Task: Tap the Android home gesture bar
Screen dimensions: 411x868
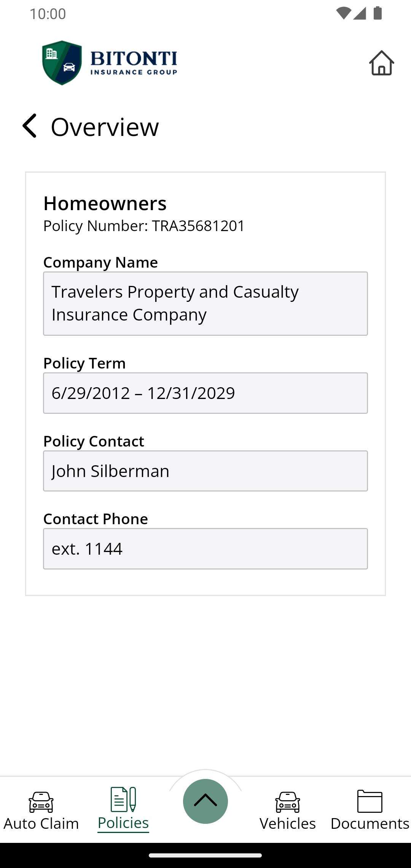Action: tap(205, 855)
